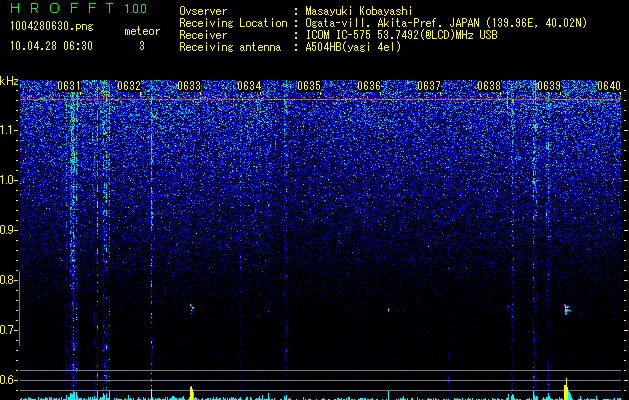This screenshot has width=629, height=400.
Task: Click the Receiving Location label
Action: pos(233,23)
